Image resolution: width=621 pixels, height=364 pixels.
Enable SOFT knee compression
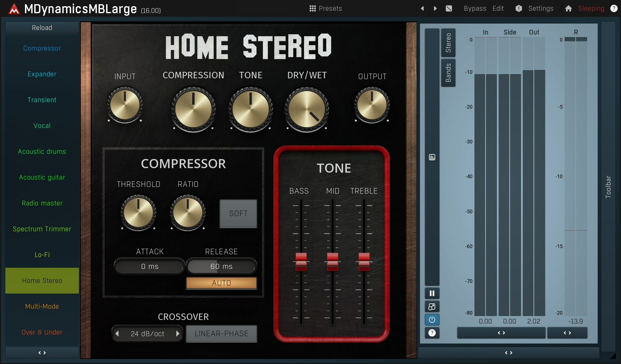(238, 214)
